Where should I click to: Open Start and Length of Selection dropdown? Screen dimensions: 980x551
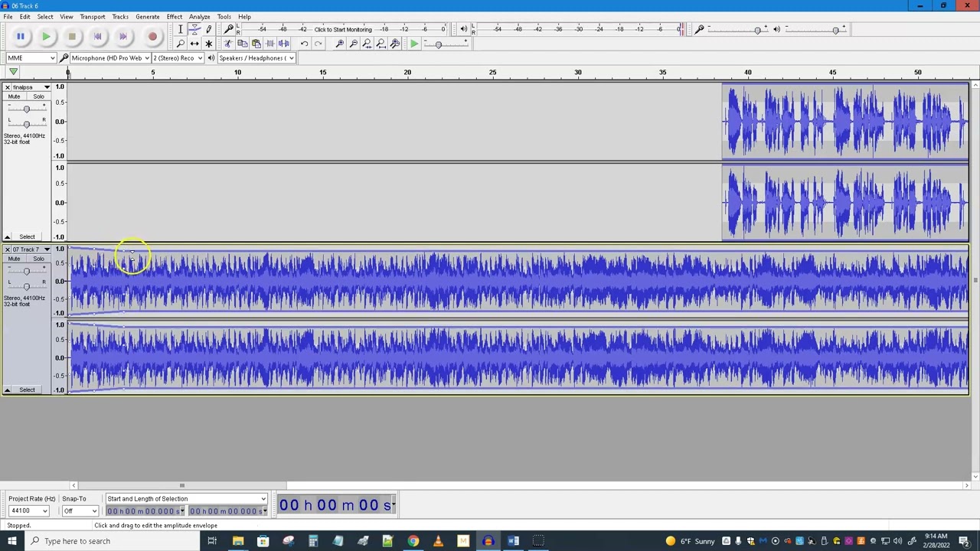186,499
